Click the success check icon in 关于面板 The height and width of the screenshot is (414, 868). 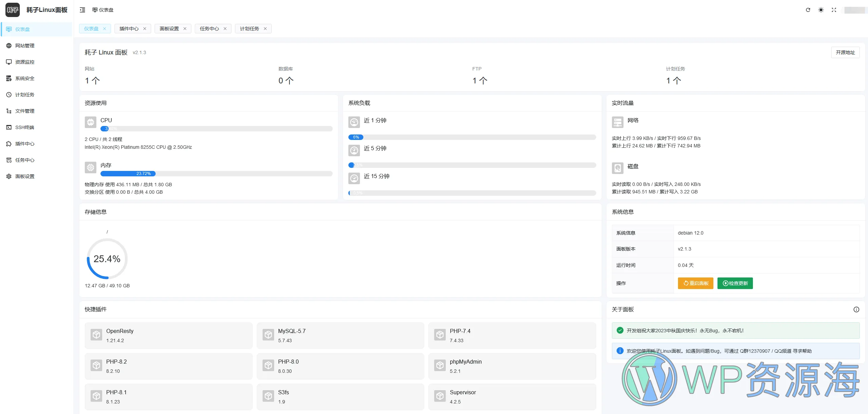620,330
